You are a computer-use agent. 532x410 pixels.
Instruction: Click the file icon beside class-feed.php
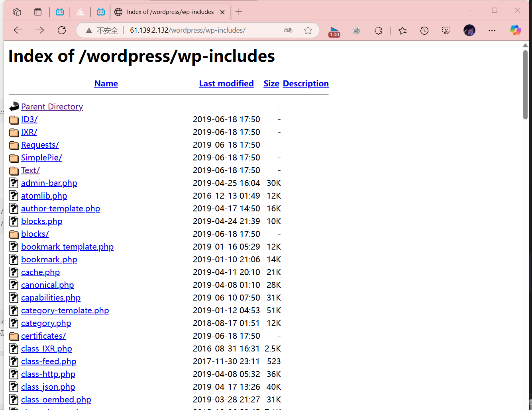tap(14, 361)
